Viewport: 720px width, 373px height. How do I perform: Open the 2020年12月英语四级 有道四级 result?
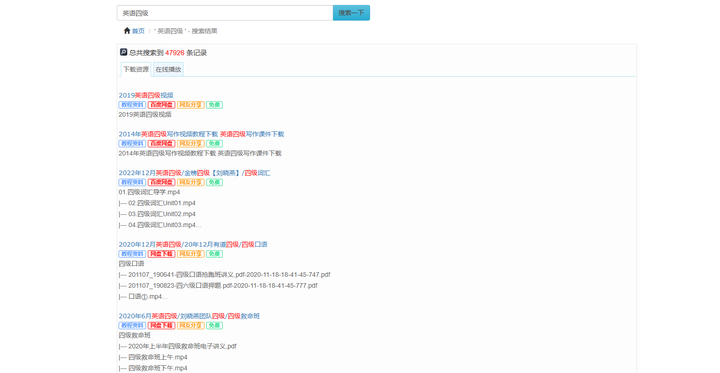[x=193, y=244]
